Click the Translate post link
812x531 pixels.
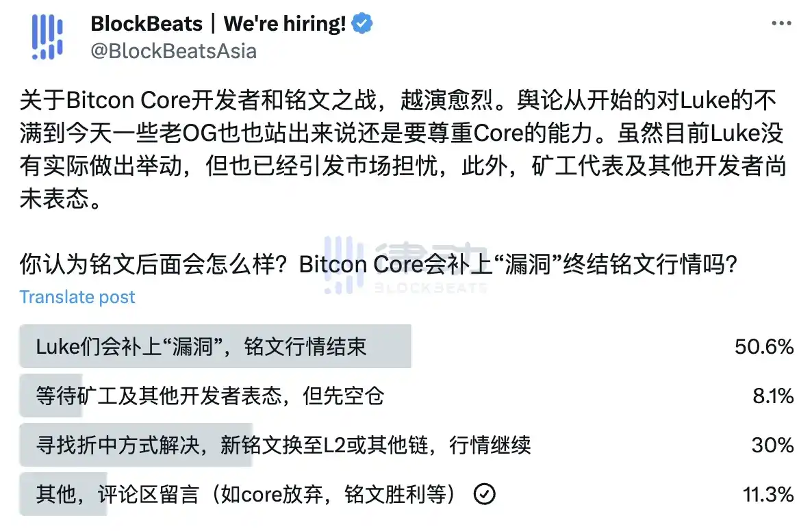point(77,297)
